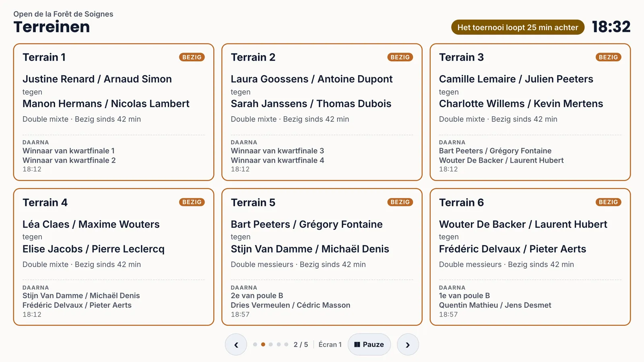Click the BEZIG badge on Terrain 1
The height and width of the screenshot is (362, 644).
pos(192,57)
